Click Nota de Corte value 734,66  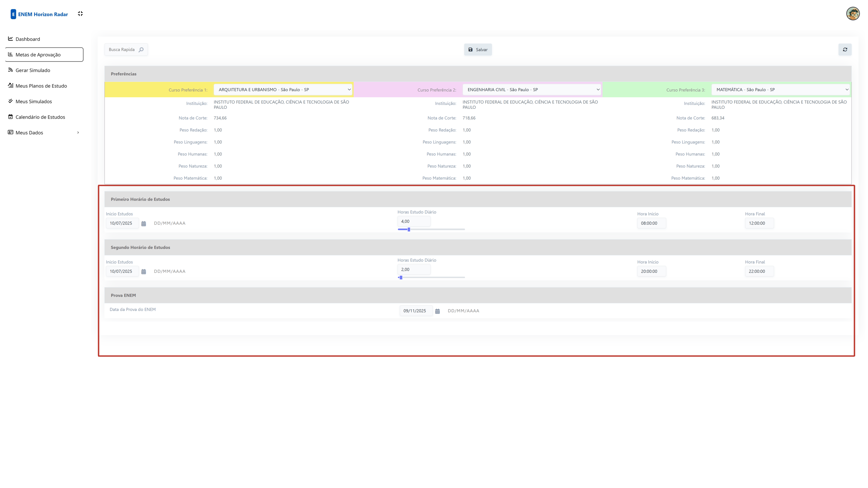(220, 118)
